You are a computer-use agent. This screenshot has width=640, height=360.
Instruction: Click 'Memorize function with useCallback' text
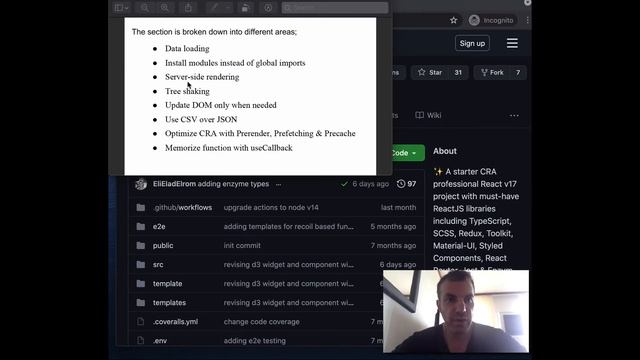click(229, 148)
